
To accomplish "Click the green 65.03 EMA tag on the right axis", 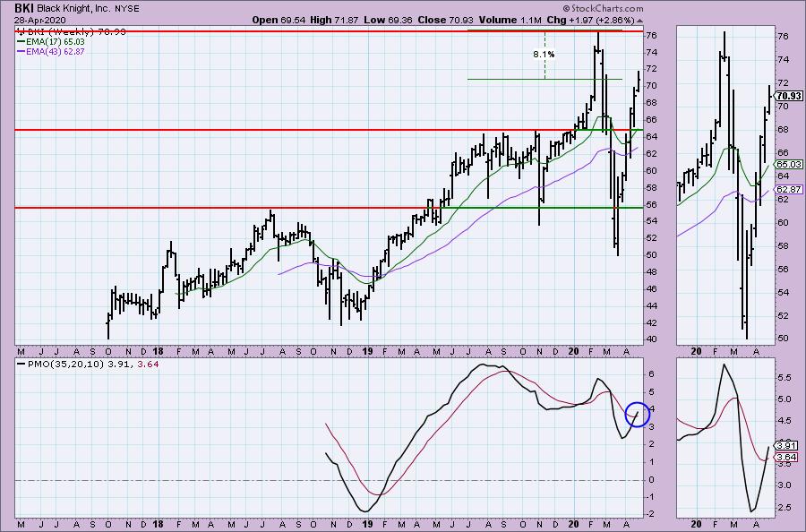I will (x=788, y=164).
